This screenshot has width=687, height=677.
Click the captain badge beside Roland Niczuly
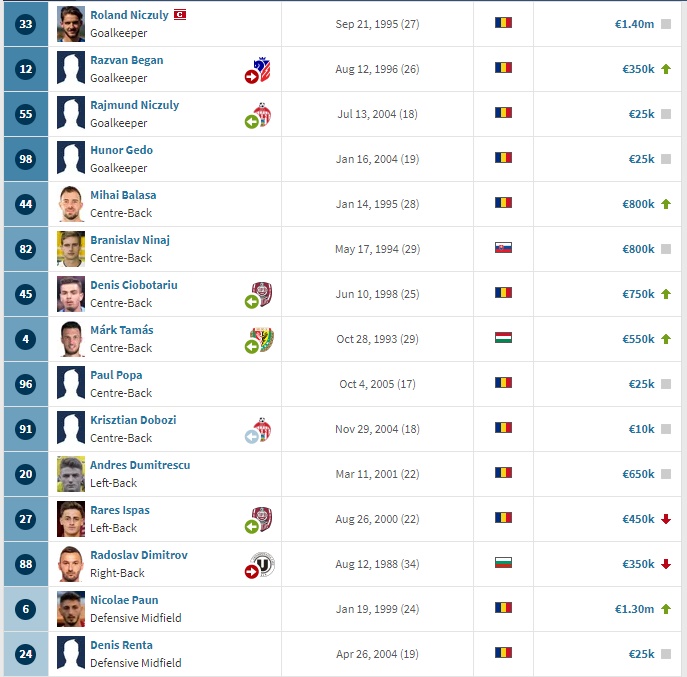click(180, 15)
